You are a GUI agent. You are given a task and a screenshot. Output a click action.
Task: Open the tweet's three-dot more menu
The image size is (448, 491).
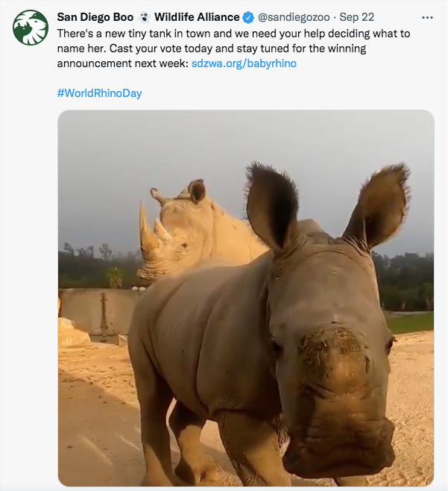click(x=427, y=17)
